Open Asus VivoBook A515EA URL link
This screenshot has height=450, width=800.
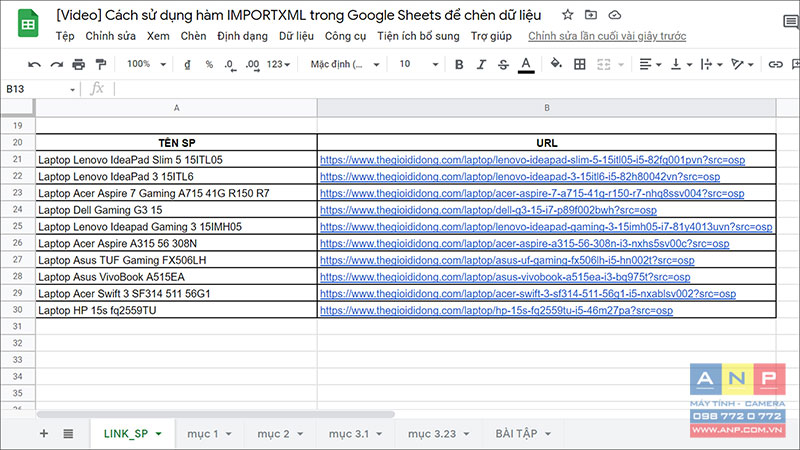[x=505, y=277]
